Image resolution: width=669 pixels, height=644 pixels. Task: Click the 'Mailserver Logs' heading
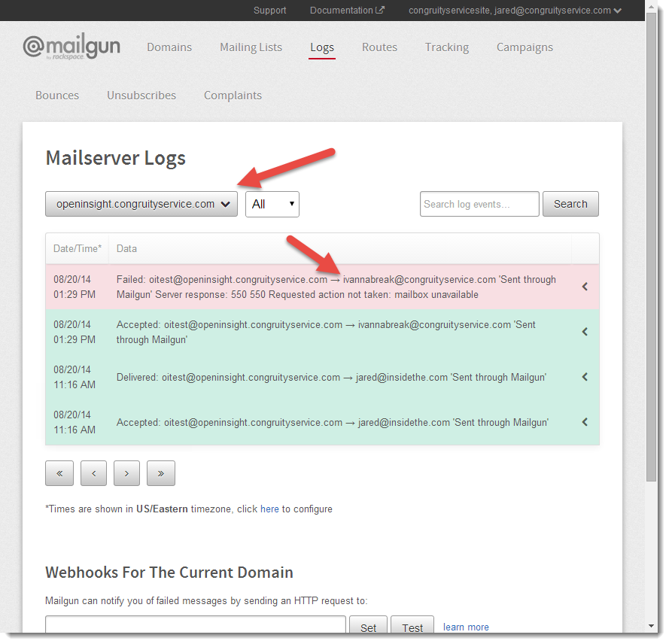click(116, 158)
